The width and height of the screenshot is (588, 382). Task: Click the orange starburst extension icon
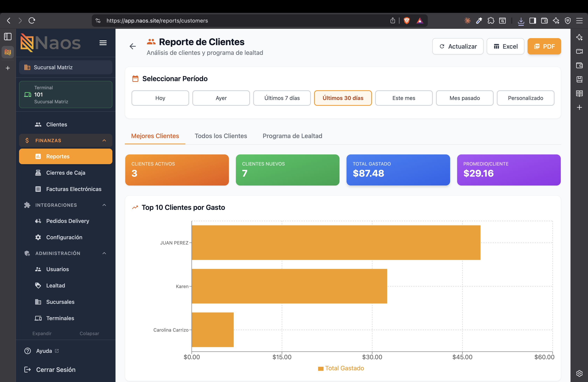click(467, 20)
